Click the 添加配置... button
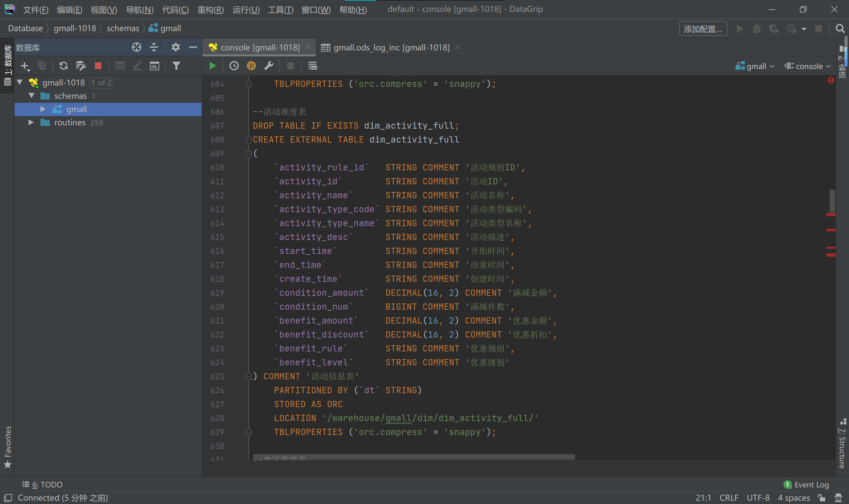The image size is (849, 504). point(703,29)
